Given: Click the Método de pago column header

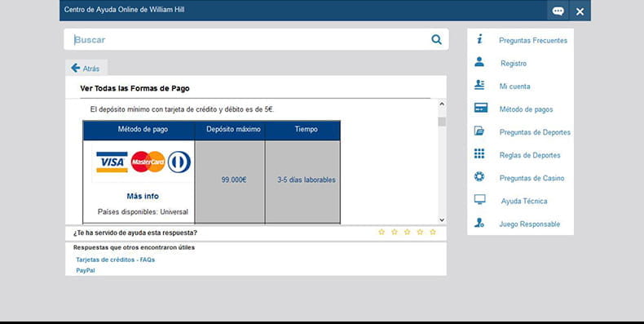Looking at the screenshot, I should point(139,131).
